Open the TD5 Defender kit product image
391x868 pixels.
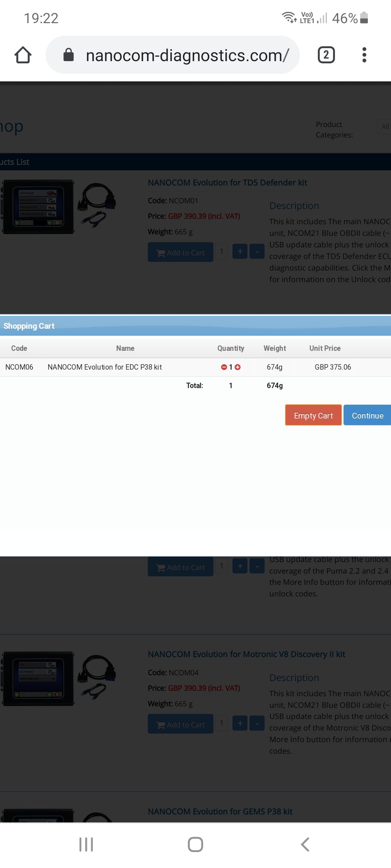[59, 207]
